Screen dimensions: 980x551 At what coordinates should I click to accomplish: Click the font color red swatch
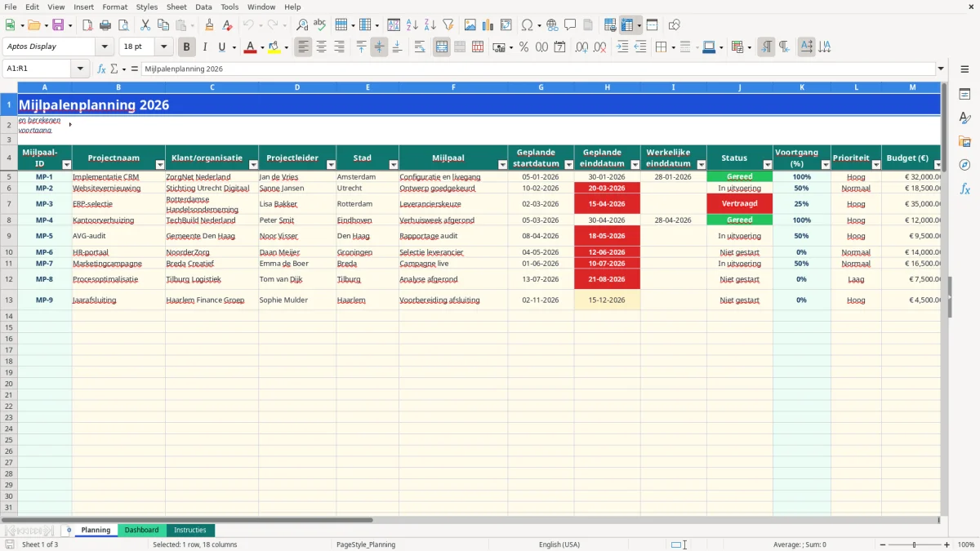pos(249,47)
